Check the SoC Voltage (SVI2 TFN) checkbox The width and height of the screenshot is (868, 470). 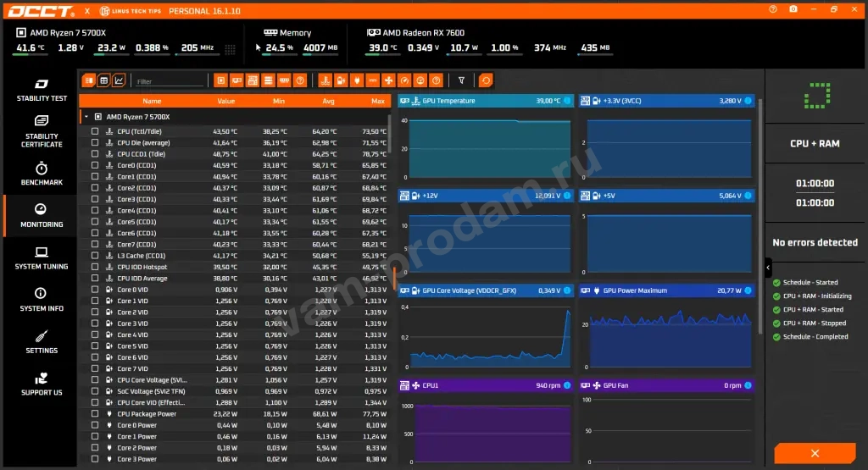[x=95, y=391]
